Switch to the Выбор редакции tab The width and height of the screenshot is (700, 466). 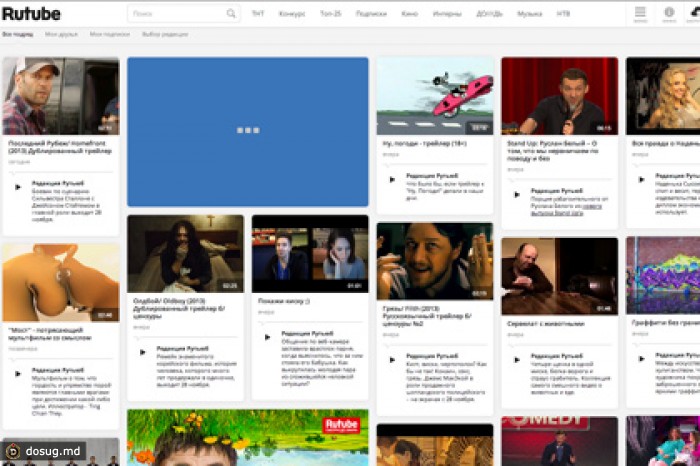point(164,34)
